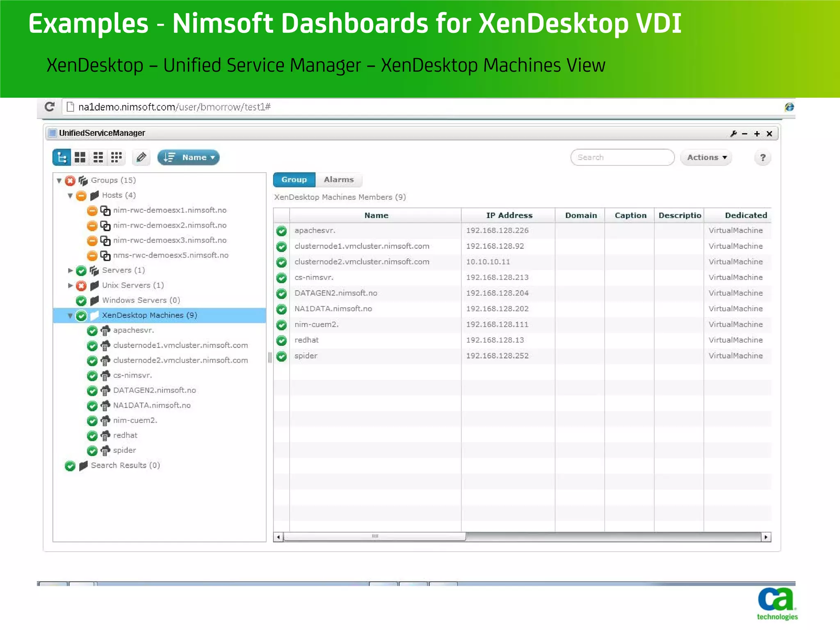Click green status icon in spider table row

[x=281, y=356]
